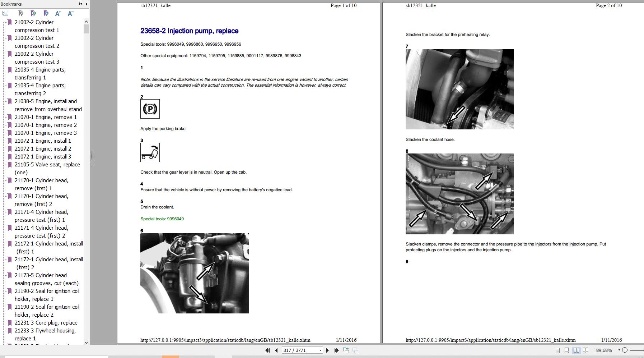Open 'Cylinder head sealing grooves, cut' bookmark
Screen dimensions: 644x358
coord(47,279)
